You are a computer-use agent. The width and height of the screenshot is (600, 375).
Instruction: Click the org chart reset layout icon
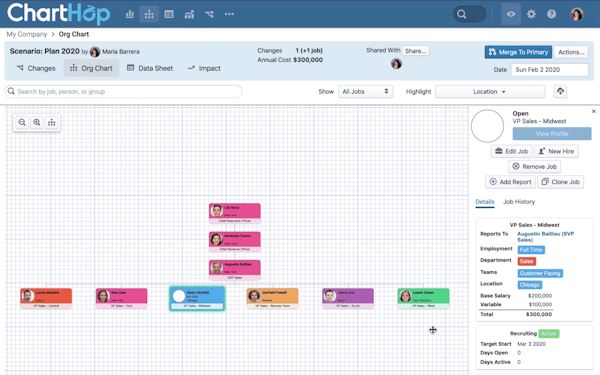pyautogui.click(x=51, y=122)
